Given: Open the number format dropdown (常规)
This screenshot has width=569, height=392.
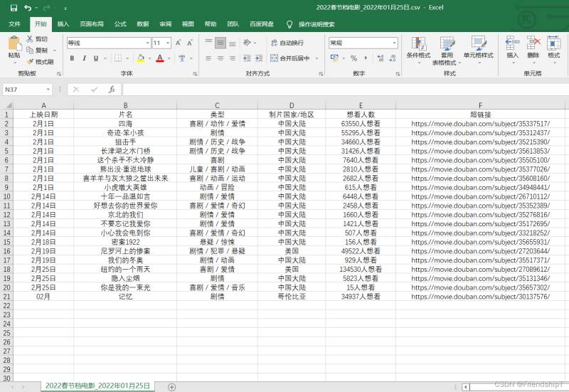Looking at the screenshot, I should point(394,43).
